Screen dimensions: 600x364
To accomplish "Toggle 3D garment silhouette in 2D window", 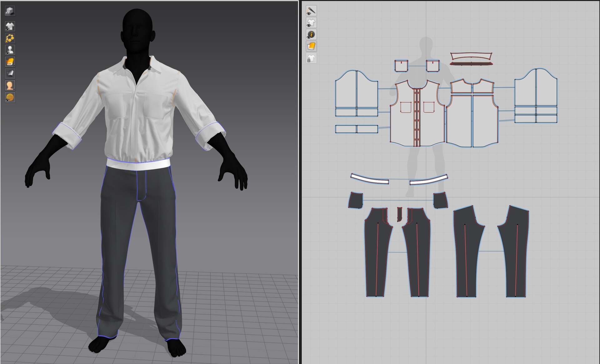I will pyautogui.click(x=311, y=22).
